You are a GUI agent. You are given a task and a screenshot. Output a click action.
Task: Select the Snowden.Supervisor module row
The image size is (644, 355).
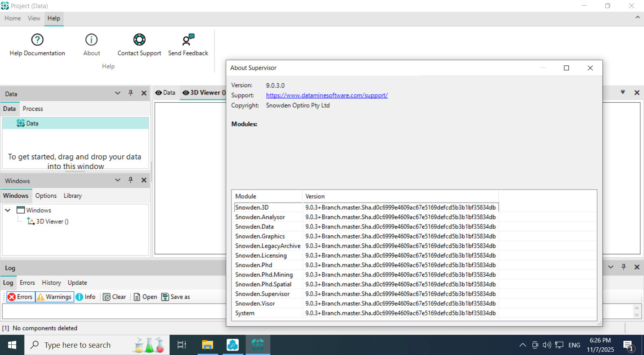tap(366, 294)
